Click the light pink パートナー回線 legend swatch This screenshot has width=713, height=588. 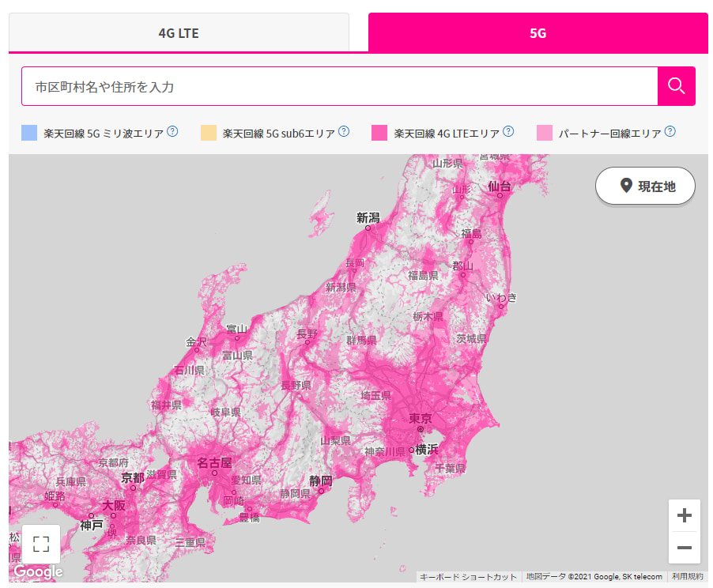(x=545, y=133)
